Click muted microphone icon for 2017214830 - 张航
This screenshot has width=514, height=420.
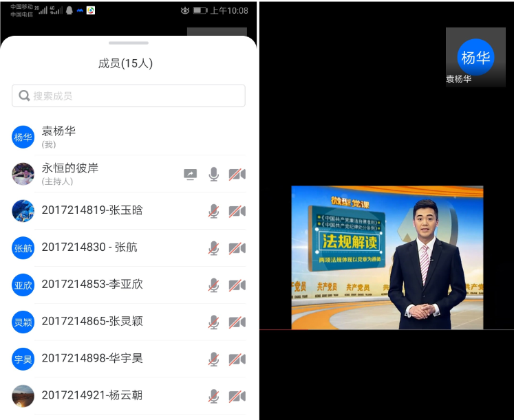click(x=214, y=248)
